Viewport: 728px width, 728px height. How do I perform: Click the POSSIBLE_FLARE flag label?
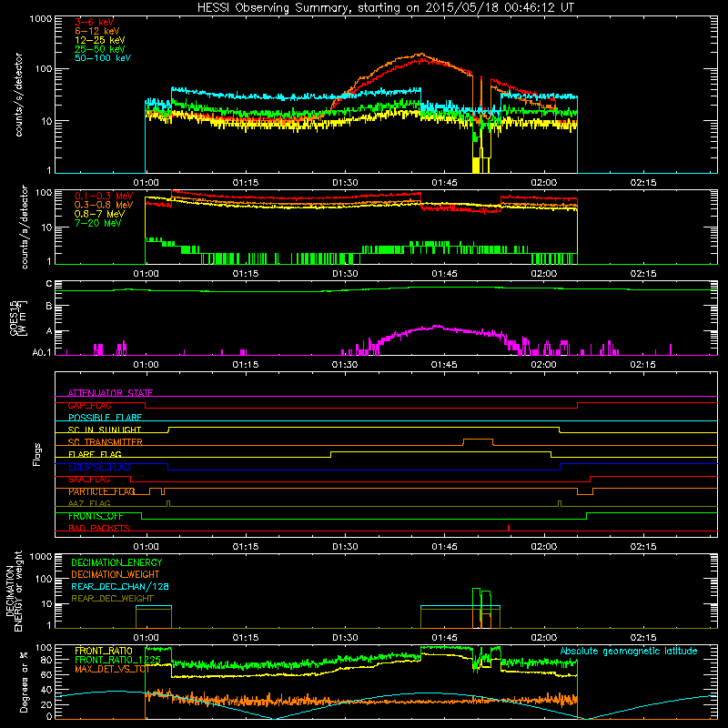click(105, 418)
